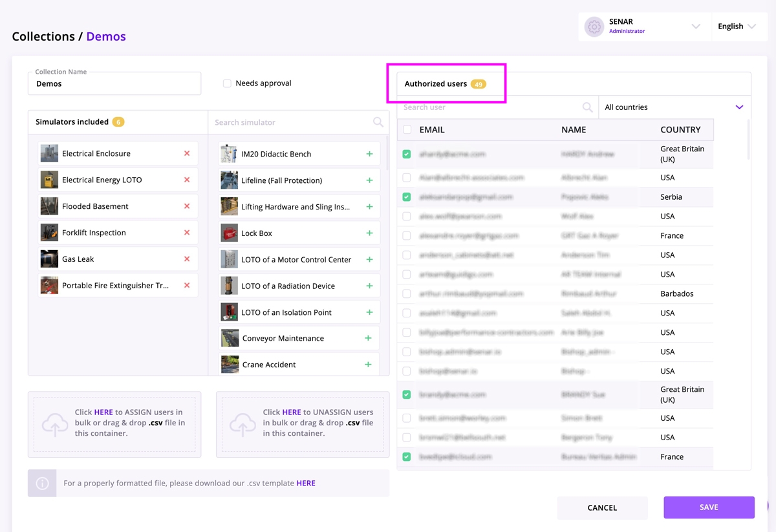Download the .csv template via HERE link
This screenshot has width=776, height=532.
point(306,483)
